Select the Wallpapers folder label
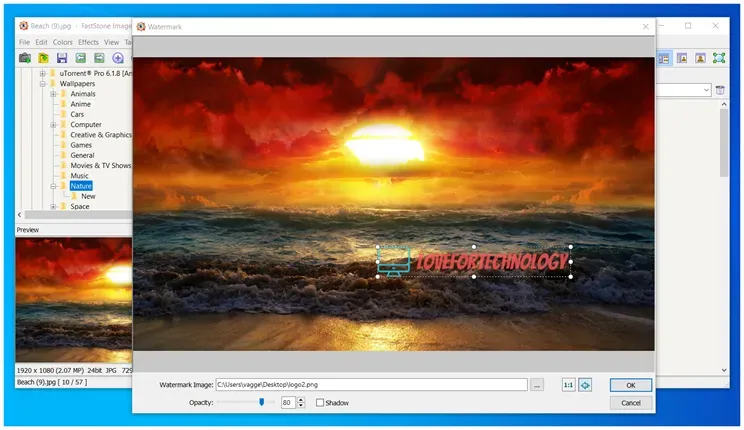The height and width of the screenshot is (430, 744). tap(77, 84)
